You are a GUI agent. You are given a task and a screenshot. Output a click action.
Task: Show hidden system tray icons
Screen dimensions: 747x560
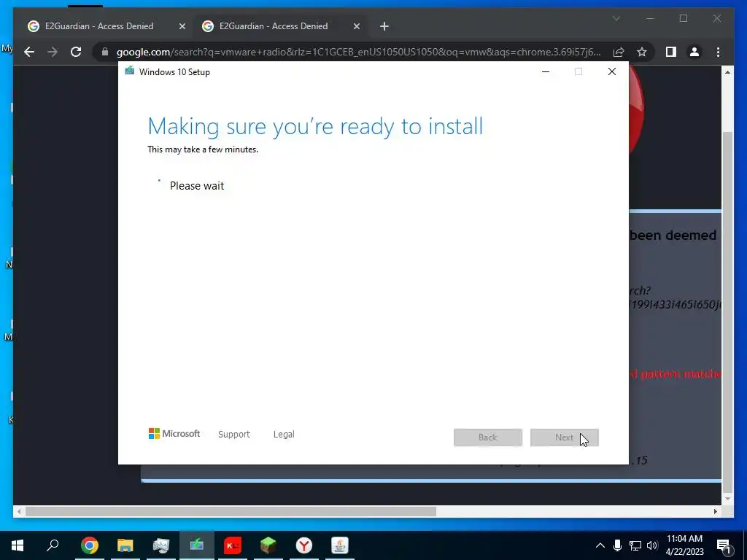600,545
